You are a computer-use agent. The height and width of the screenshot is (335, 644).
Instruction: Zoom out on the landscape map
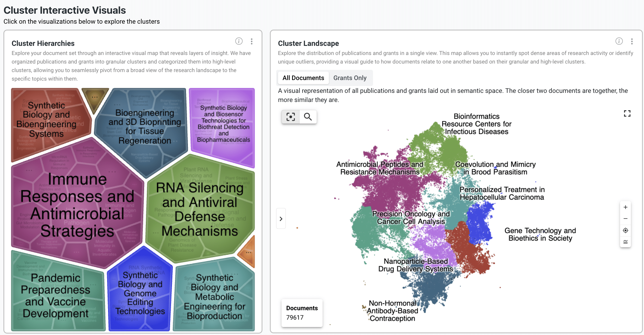tap(625, 219)
